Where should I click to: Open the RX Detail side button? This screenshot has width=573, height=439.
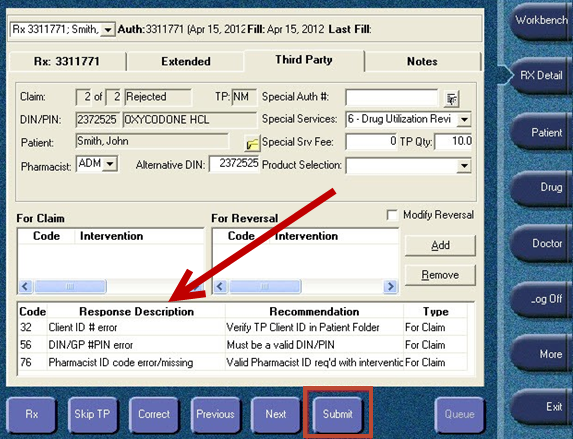(x=540, y=76)
